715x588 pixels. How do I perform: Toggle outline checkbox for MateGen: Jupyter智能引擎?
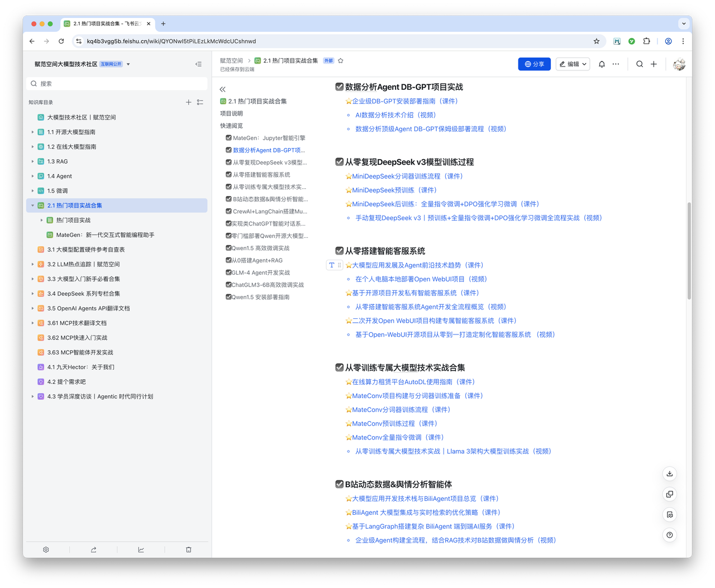tap(228, 138)
